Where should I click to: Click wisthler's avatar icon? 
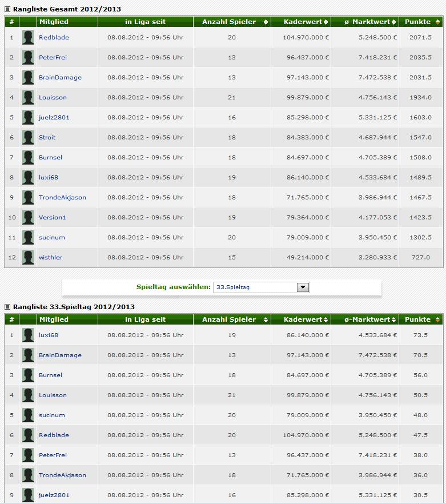tap(28, 258)
